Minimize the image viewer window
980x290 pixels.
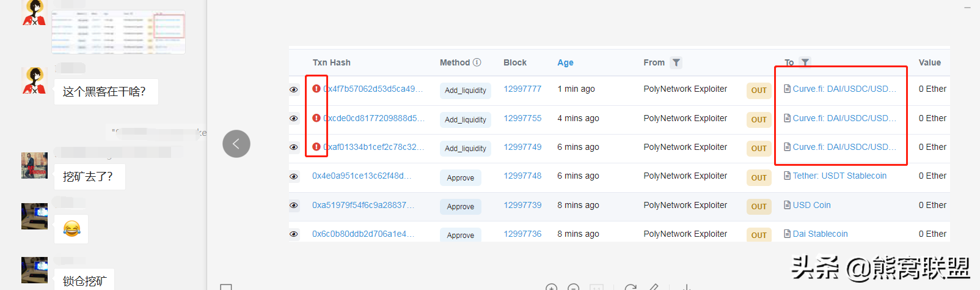[967, 7]
